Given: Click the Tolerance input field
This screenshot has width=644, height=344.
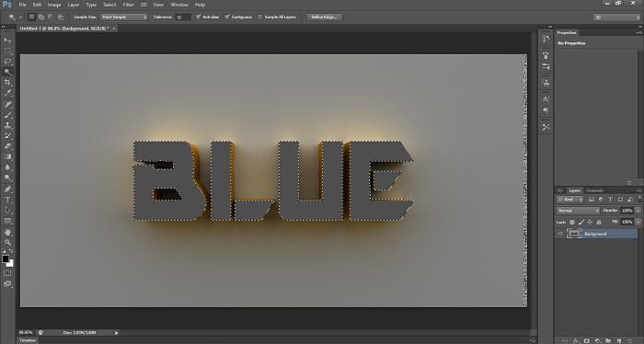Looking at the screenshot, I should [x=183, y=17].
